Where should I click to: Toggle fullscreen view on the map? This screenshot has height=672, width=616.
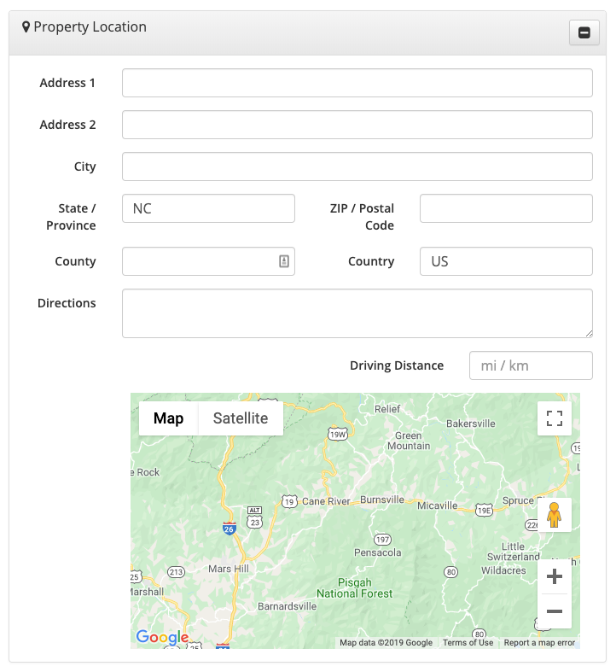555,418
